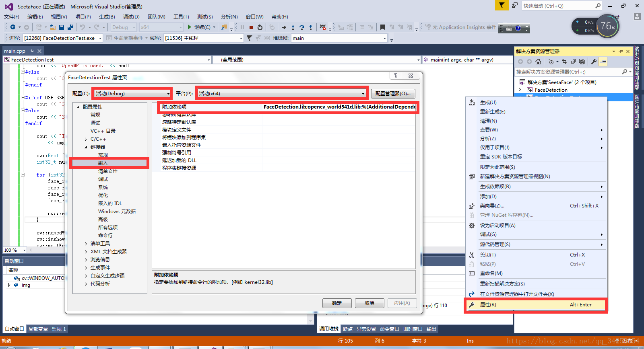
Task: Expand the FaceDetection project node
Action: click(x=520, y=90)
